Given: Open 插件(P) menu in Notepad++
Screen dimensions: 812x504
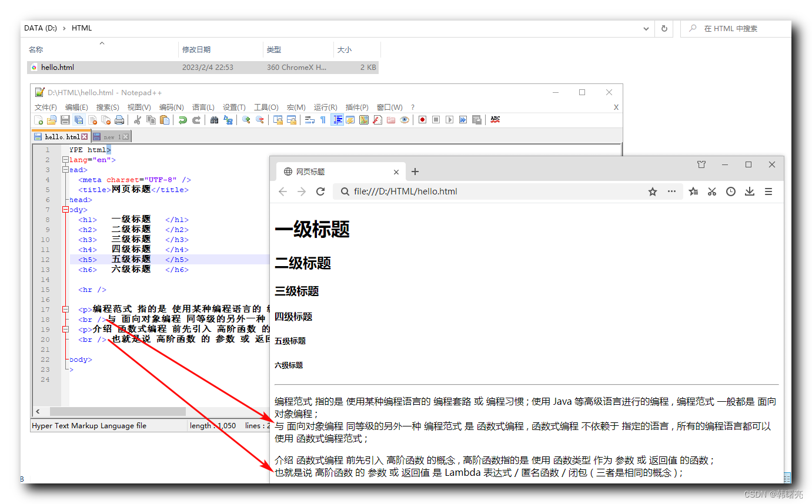Looking at the screenshot, I should coord(357,107).
